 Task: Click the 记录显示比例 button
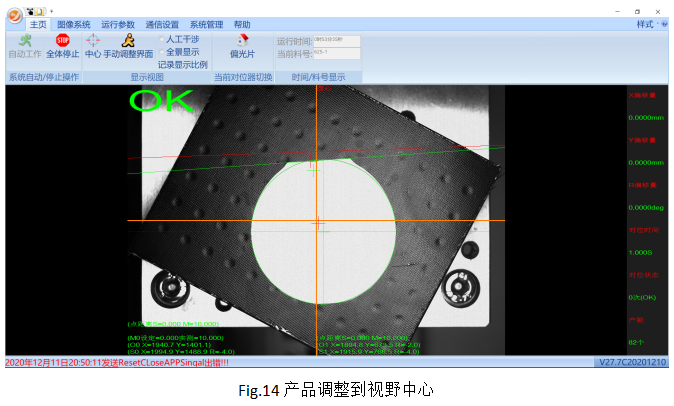point(183,63)
